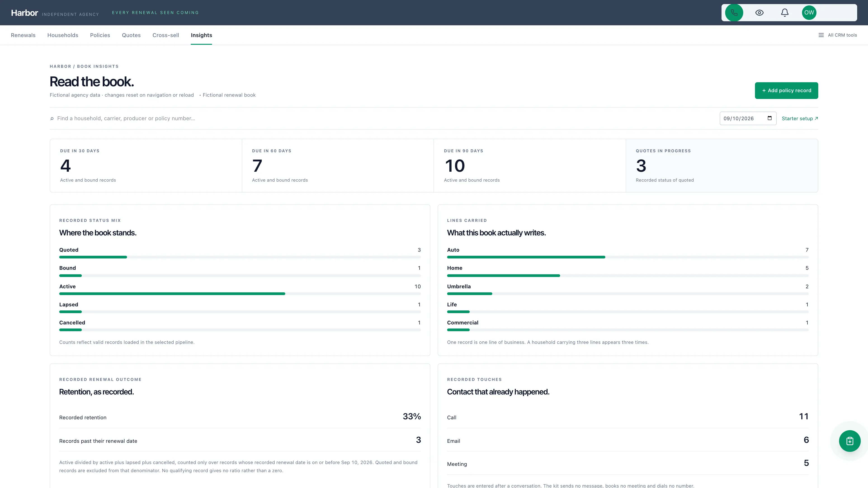Click the Email touches row
Screen dimensions: 868x488
[627, 441]
